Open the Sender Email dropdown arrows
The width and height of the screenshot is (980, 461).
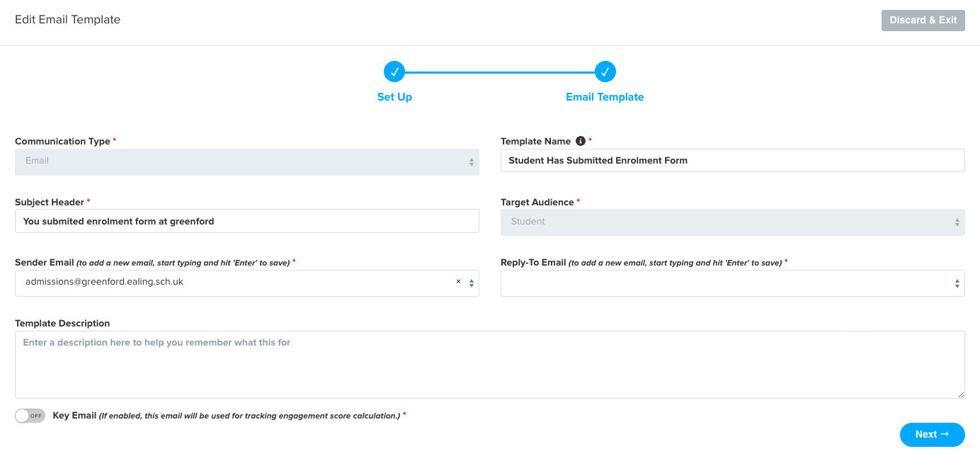pos(472,283)
